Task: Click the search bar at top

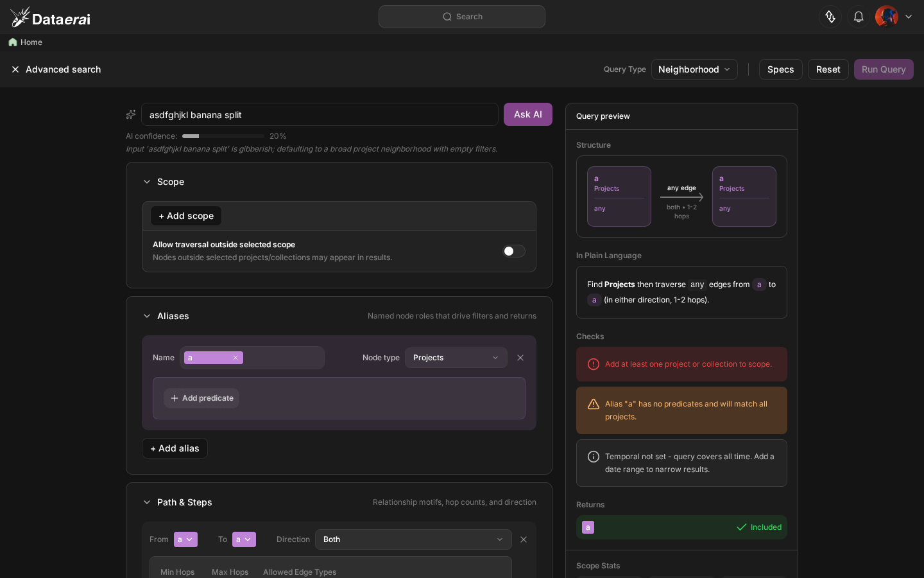Action: 462,17
